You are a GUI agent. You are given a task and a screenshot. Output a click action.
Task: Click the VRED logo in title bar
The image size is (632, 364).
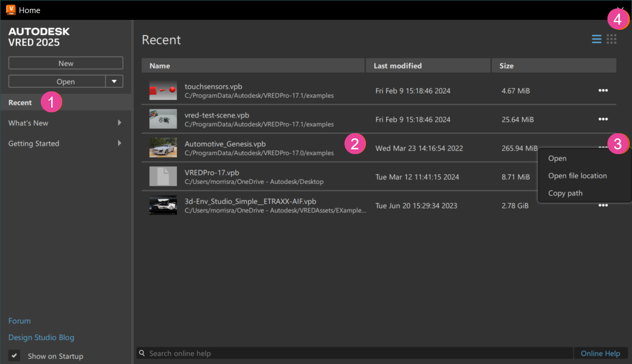[x=10, y=10]
